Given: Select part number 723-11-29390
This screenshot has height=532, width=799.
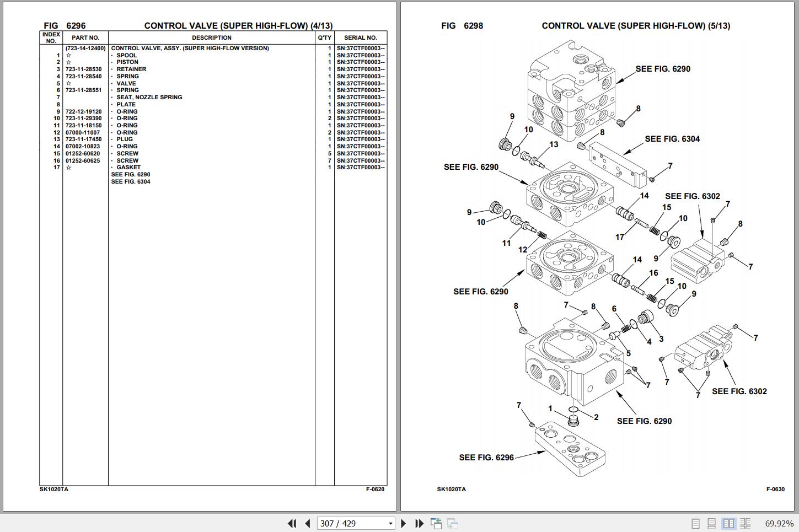Looking at the screenshot, I should pos(84,119).
